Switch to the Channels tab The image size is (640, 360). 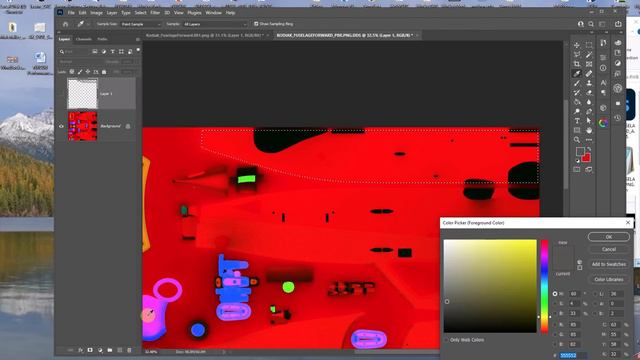click(x=84, y=39)
